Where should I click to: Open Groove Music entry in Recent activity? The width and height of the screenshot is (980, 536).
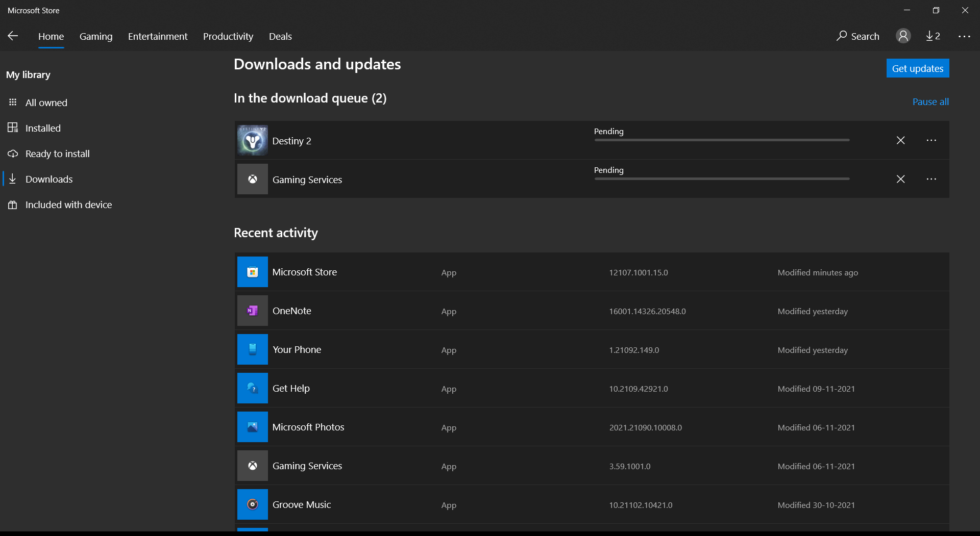coord(592,504)
